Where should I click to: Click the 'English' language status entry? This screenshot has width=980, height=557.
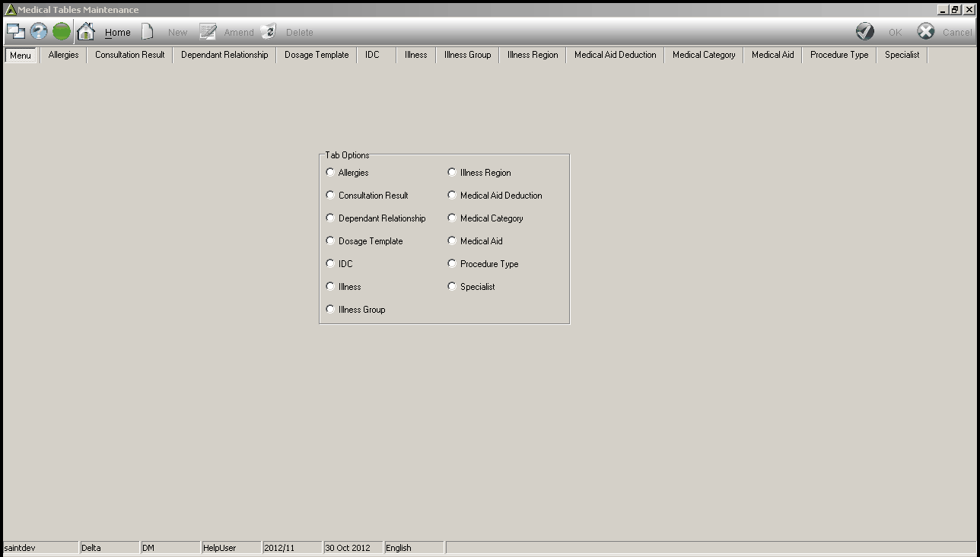click(x=414, y=548)
